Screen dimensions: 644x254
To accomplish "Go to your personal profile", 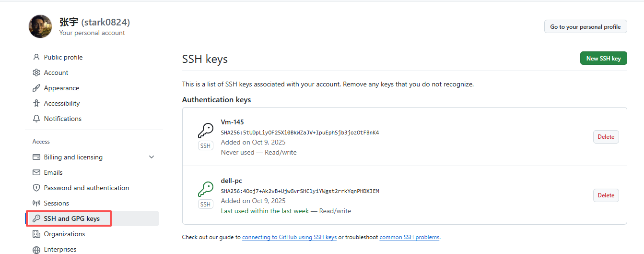I will [x=585, y=27].
